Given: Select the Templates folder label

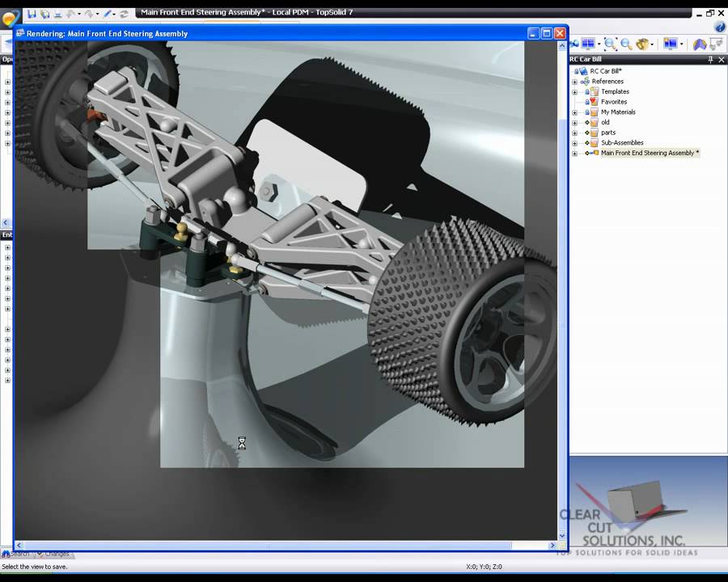Looking at the screenshot, I should tap(616, 91).
